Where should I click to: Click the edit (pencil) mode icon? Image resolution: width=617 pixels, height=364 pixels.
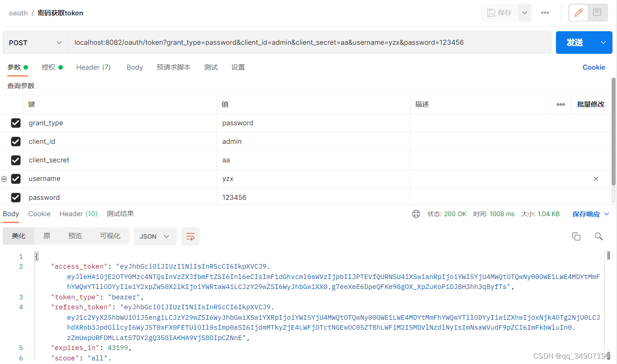coord(578,12)
